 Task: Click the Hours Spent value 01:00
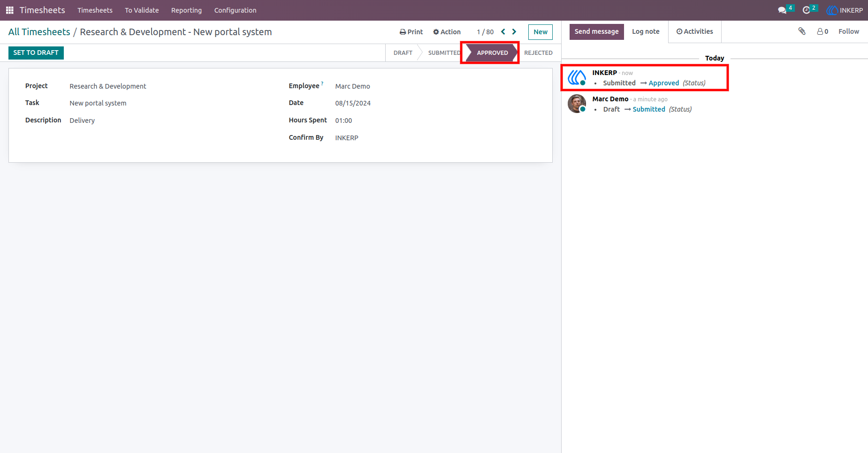click(343, 121)
